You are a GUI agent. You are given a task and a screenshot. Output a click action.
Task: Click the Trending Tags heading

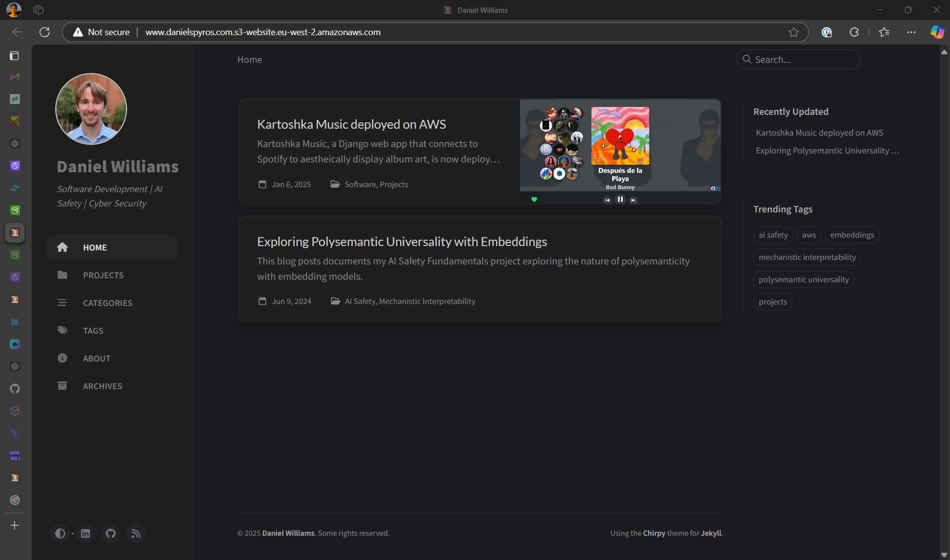click(783, 209)
